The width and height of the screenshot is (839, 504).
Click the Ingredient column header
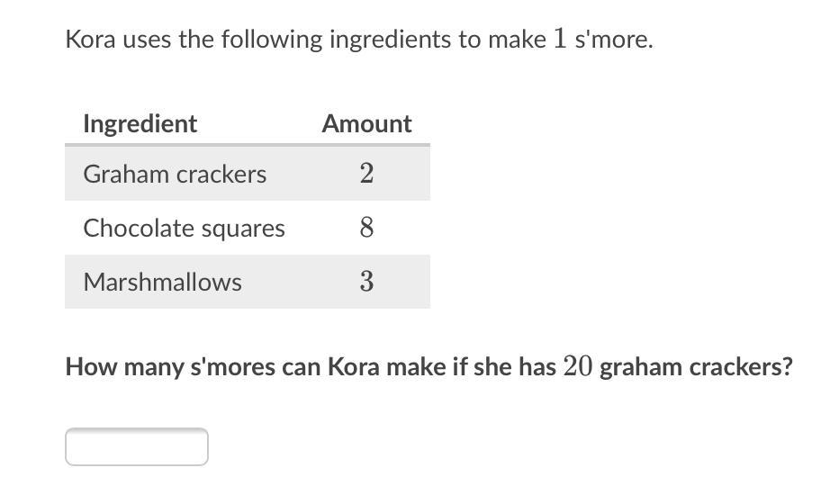click(x=140, y=123)
